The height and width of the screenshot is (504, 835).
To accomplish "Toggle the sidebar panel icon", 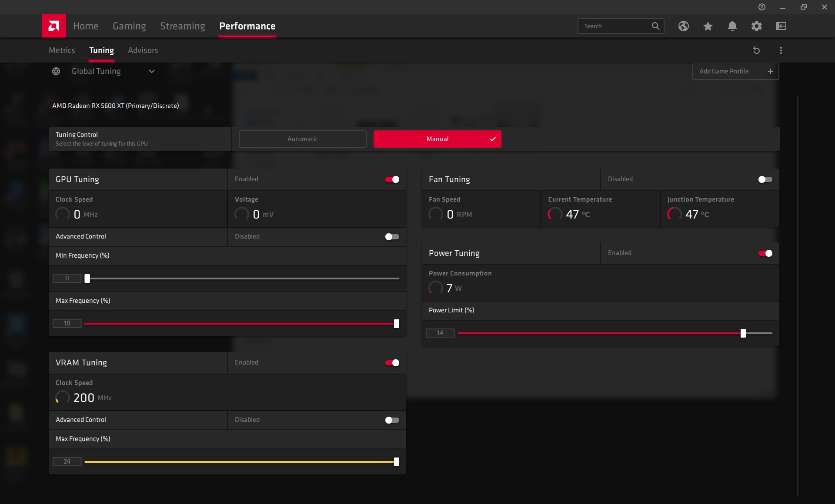I will (x=781, y=26).
